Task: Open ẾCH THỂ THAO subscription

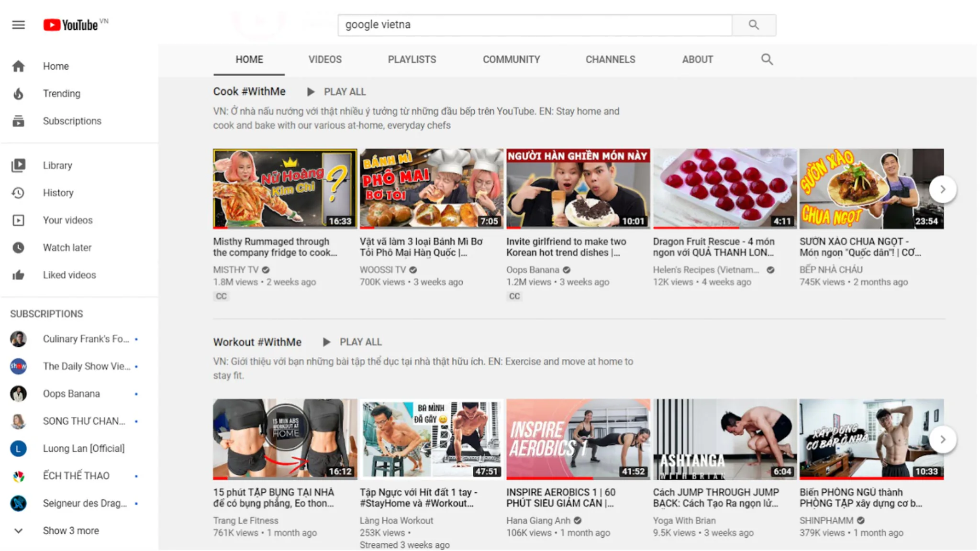Action: tap(79, 476)
